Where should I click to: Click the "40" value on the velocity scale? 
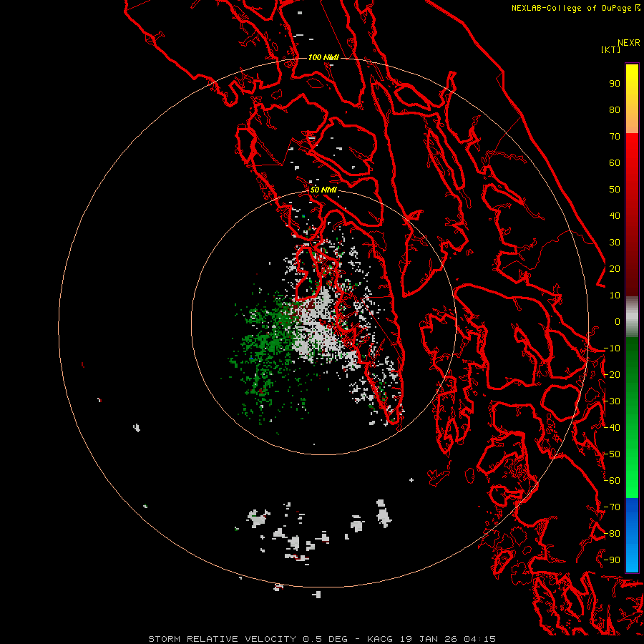point(615,215)
